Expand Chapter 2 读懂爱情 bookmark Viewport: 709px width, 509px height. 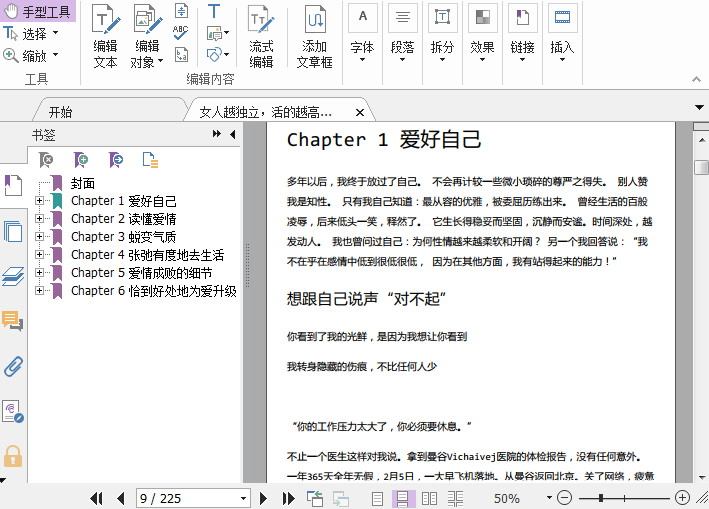[40, 219]
